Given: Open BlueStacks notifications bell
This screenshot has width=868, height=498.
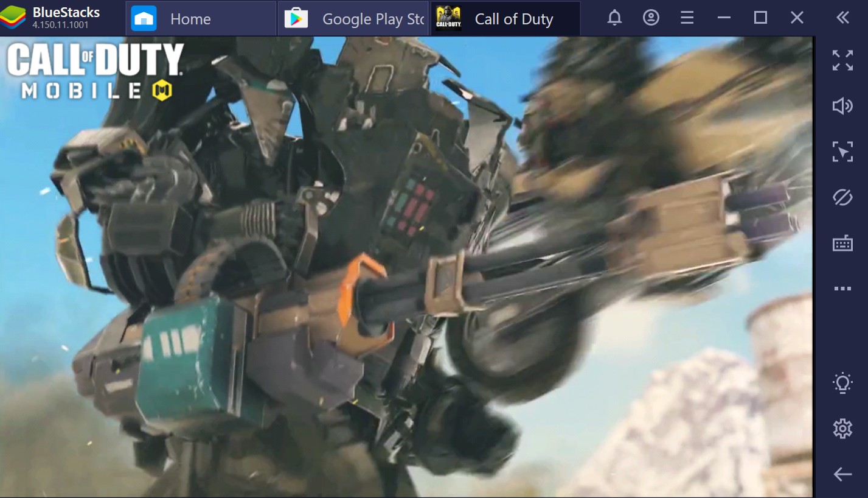Looking at the screenshot, I should click(615, 18).
